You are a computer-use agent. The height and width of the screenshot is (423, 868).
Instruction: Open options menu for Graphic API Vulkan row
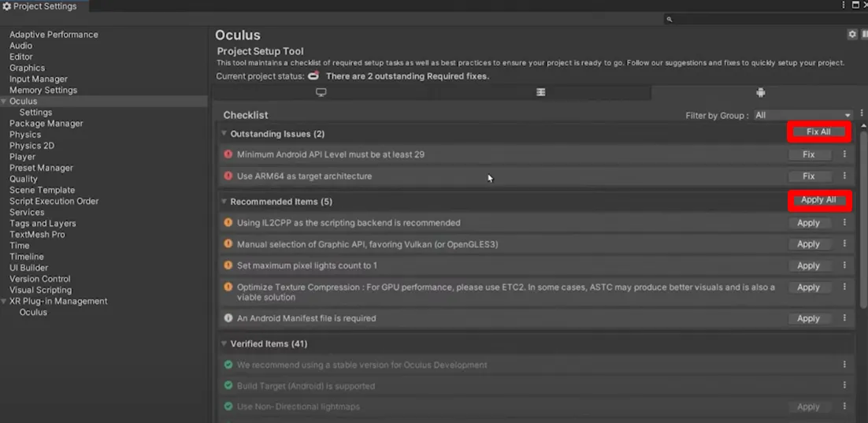click(x=844, y=243)
